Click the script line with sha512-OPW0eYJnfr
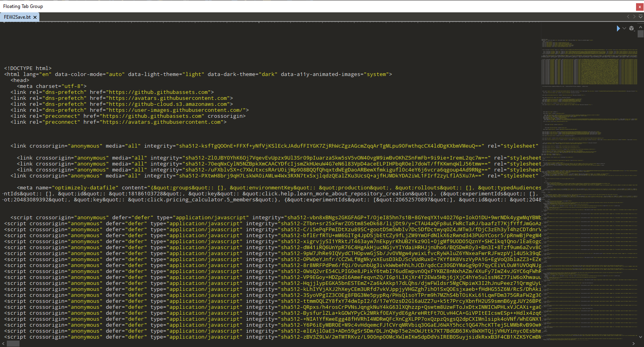Image resolution: width=644 pixels, height=347 pixels. pyautogui.click(x=272, y=259)
